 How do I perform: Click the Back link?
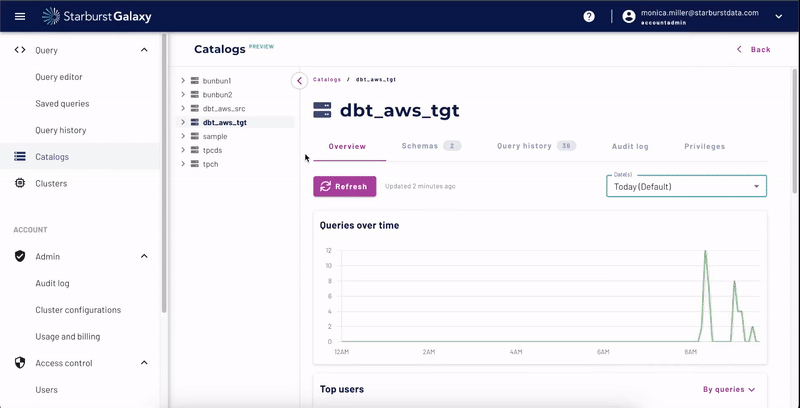point(754,49)
